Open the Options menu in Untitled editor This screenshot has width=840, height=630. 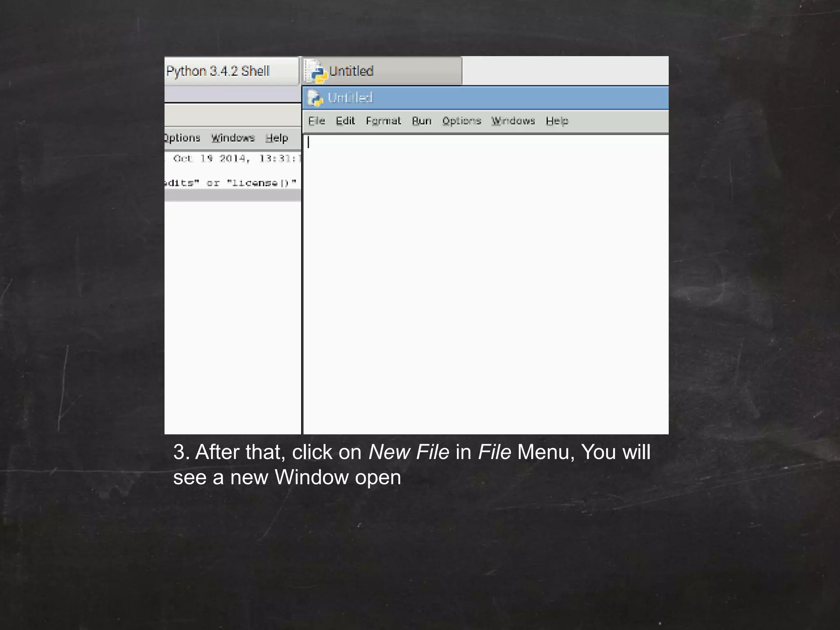point(461,121)
